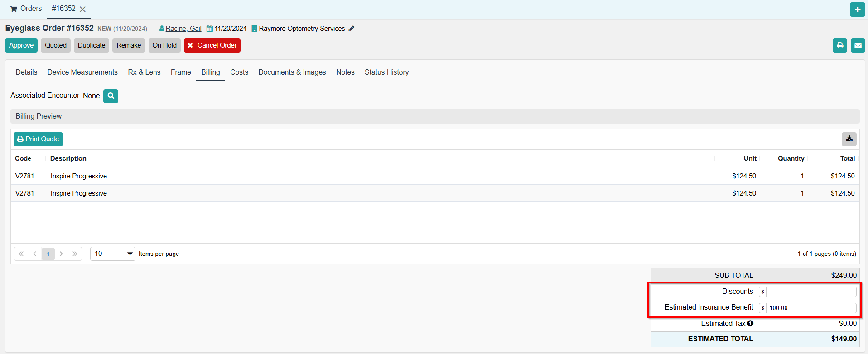Select page number 1 in the pager
This screenshot has height=354, width=868.
[x=48, y=254]
